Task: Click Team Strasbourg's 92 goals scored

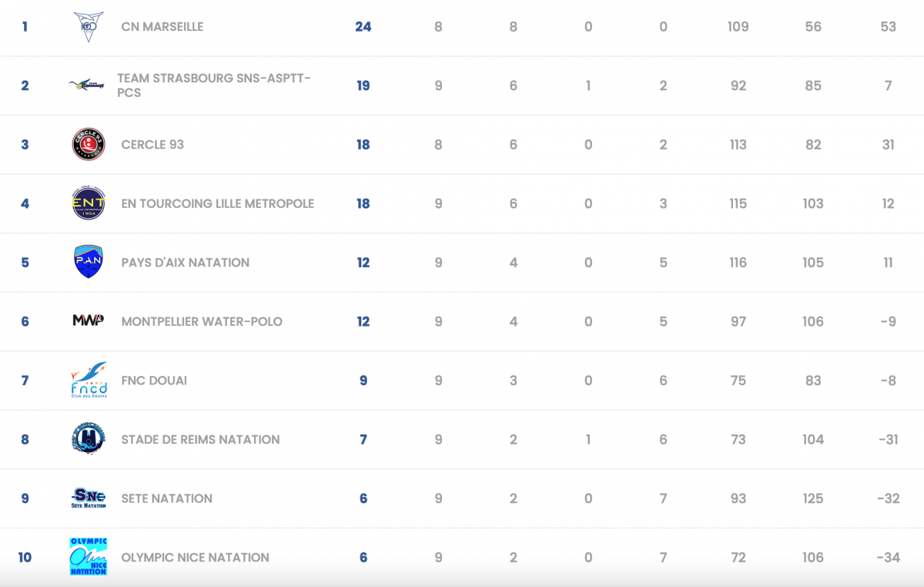Action: pos(738,86)
